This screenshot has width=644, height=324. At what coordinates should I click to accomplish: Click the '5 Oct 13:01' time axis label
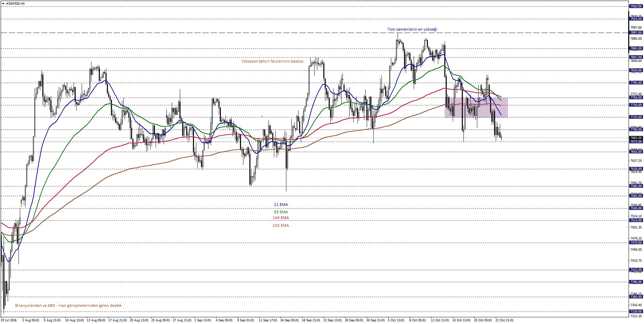[x=396, y=320]
